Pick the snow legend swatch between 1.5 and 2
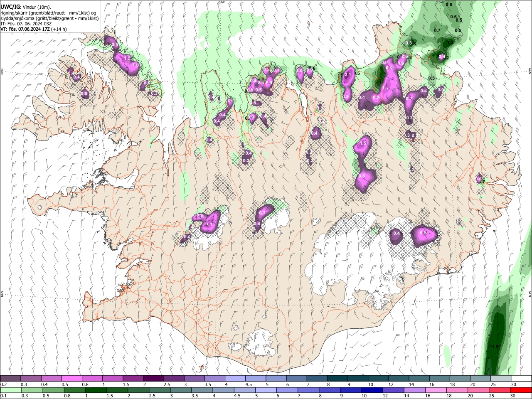 click(133, 378)
